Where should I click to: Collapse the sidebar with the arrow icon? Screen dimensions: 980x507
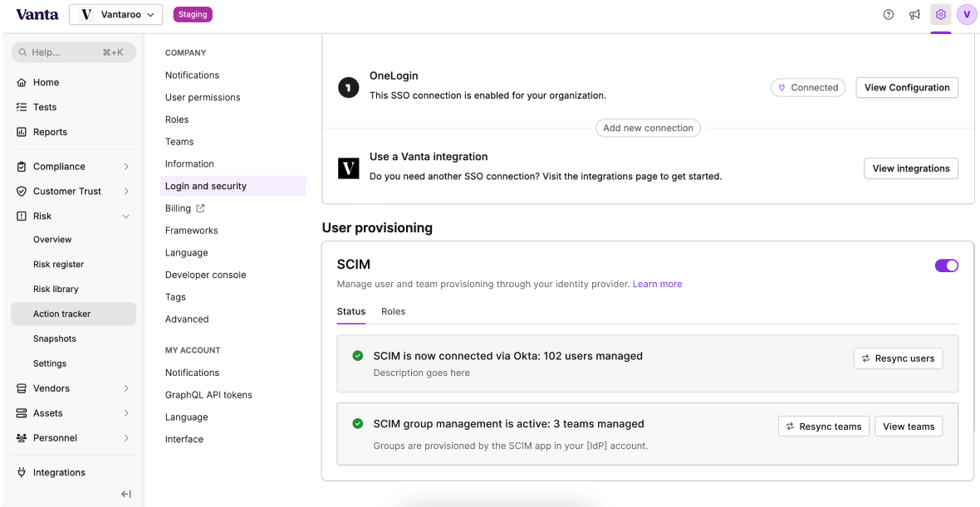pos(125,494)
